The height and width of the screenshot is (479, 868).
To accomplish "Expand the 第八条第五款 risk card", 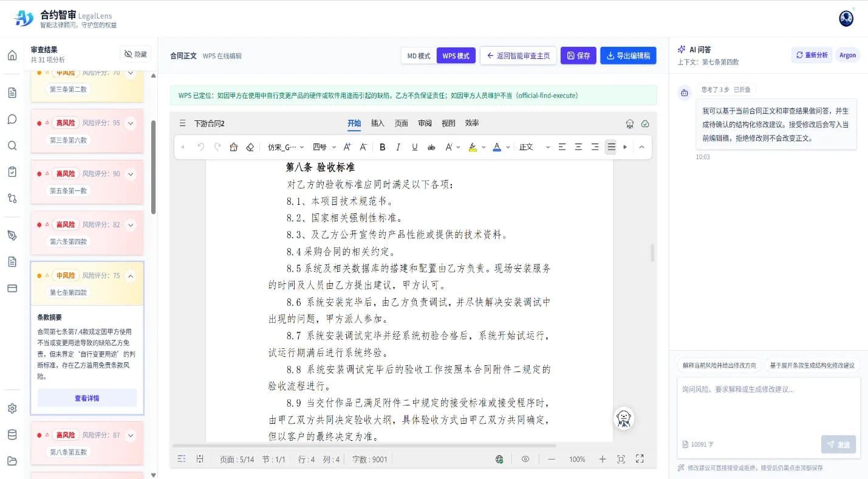I will tap(131, 435).
